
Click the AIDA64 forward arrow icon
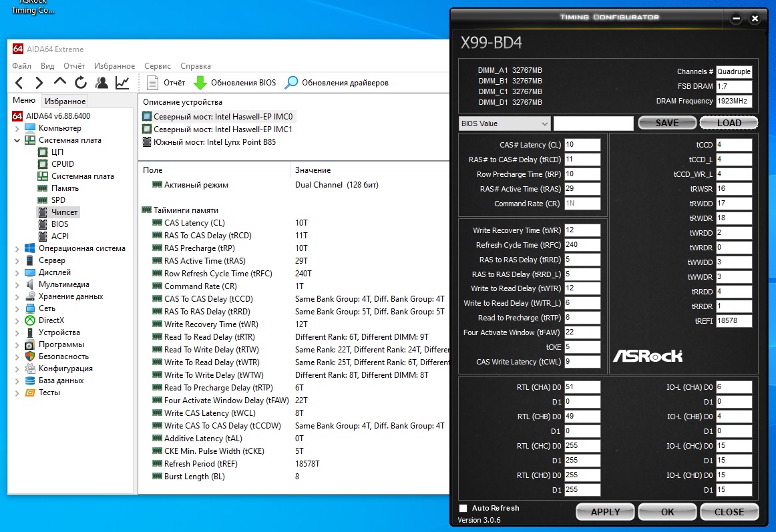pos(39,83)
